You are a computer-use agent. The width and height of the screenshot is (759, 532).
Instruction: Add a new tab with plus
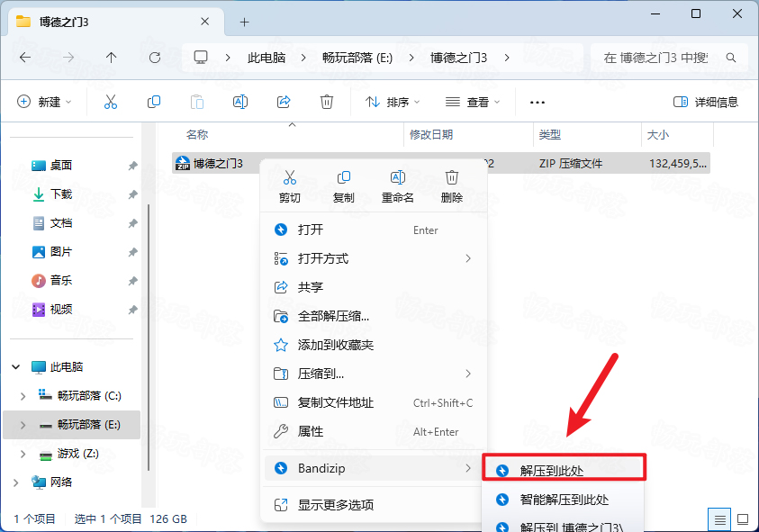point(245,22)
